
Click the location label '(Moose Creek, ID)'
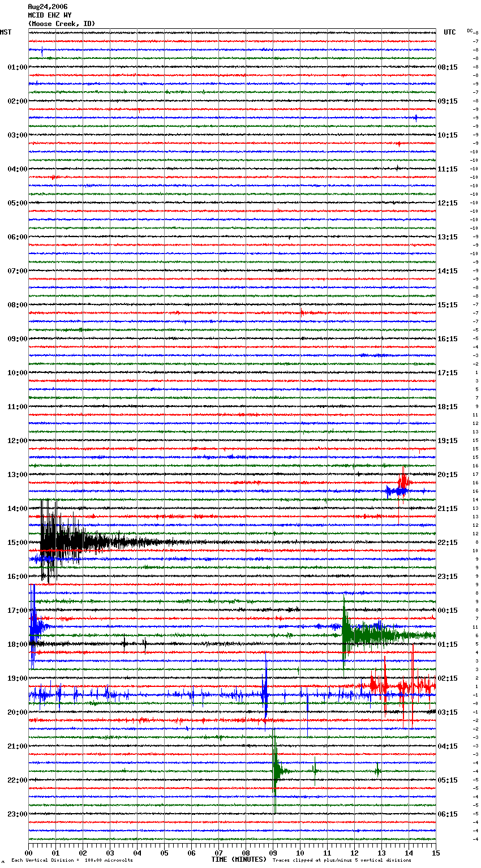(62, 24)
